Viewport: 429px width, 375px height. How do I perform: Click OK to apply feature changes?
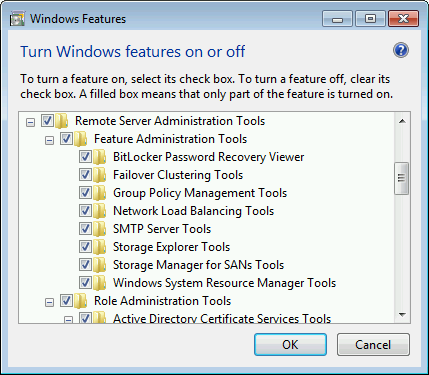pyautogui.click(x=290, y=345)
